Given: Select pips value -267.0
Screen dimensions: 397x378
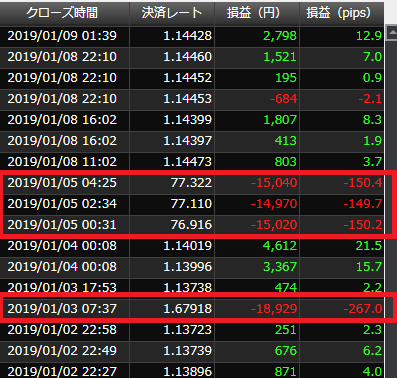Looking at the screenshot, I should (363, 308).
